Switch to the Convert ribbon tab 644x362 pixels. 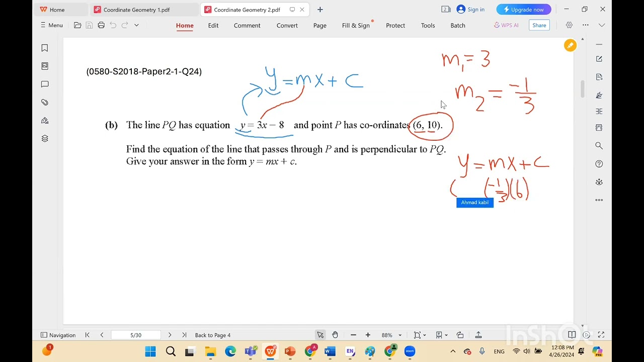tap(287, 25)
